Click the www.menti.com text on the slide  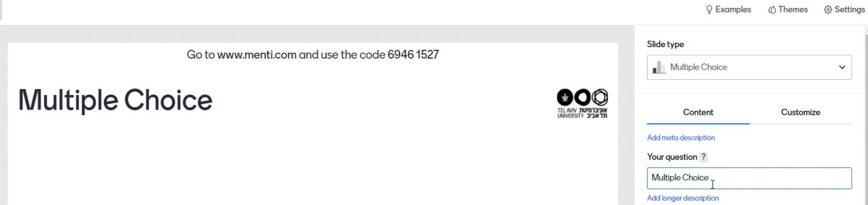[x=257, y=55]
